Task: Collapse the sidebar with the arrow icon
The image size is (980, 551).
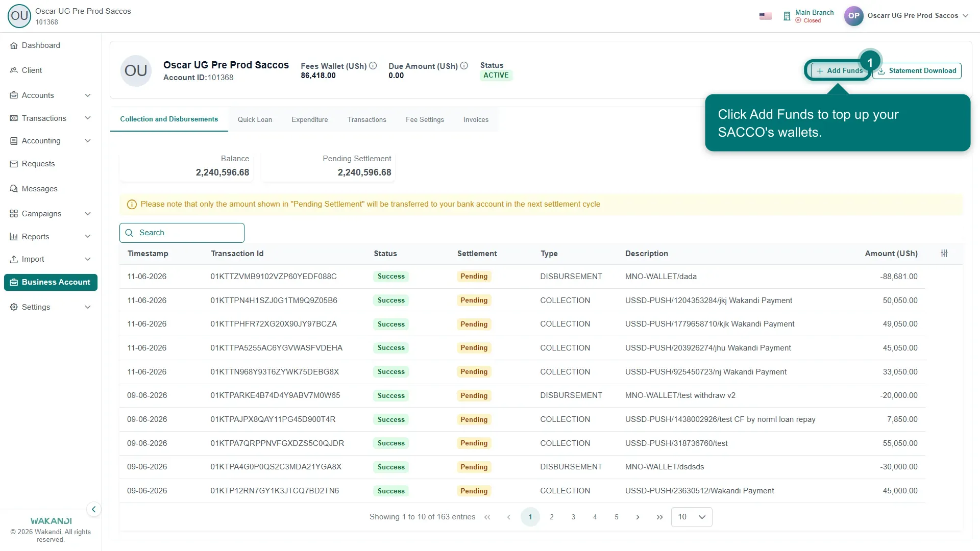Action: click(x=93, y=509)
